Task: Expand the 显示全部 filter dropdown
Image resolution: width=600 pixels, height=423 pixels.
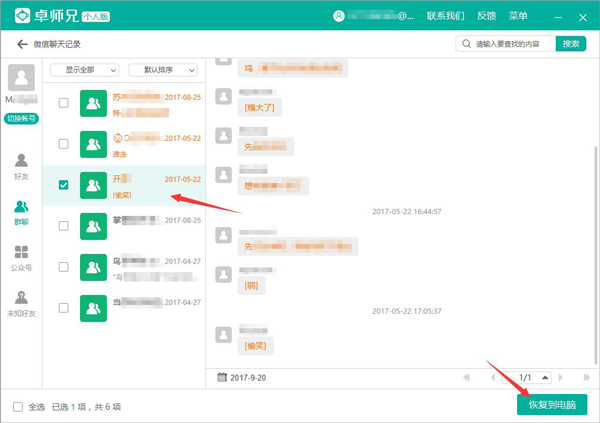Action: coord(85,70)
